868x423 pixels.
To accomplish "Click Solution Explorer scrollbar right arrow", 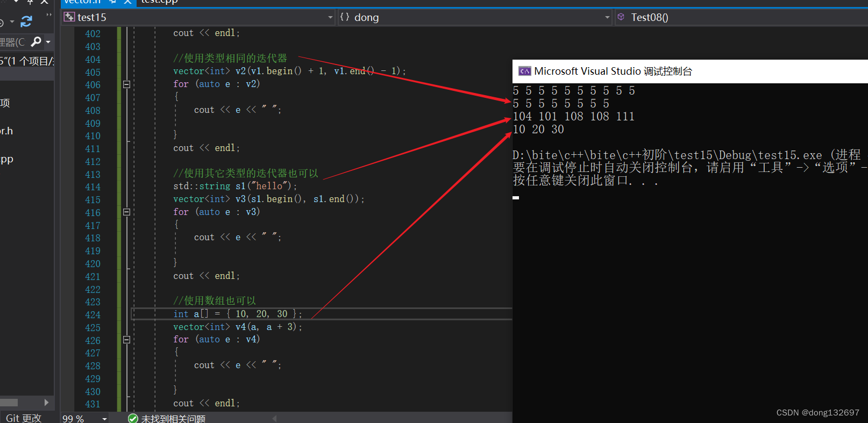I will point(47,402).
